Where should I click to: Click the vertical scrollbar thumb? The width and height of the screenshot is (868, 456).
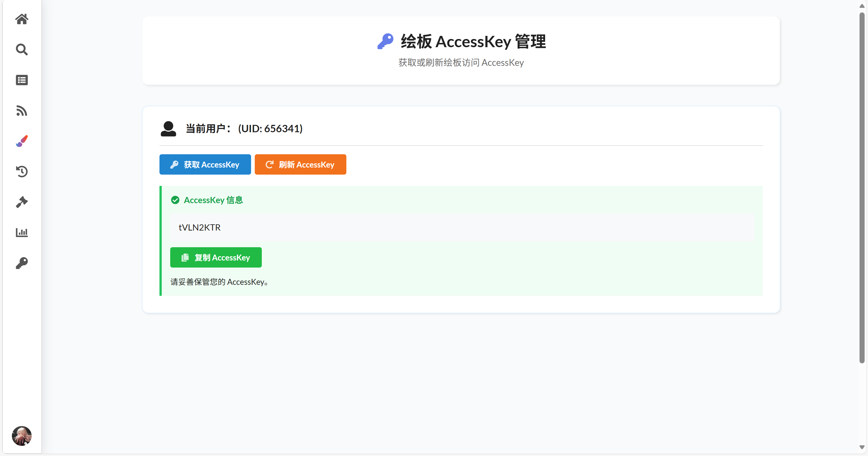click(862, 188)
